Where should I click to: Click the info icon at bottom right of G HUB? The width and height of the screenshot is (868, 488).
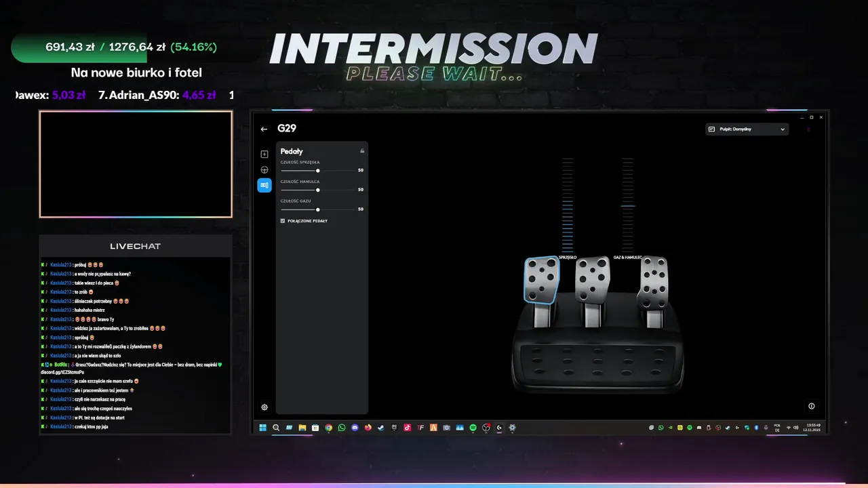812,406
